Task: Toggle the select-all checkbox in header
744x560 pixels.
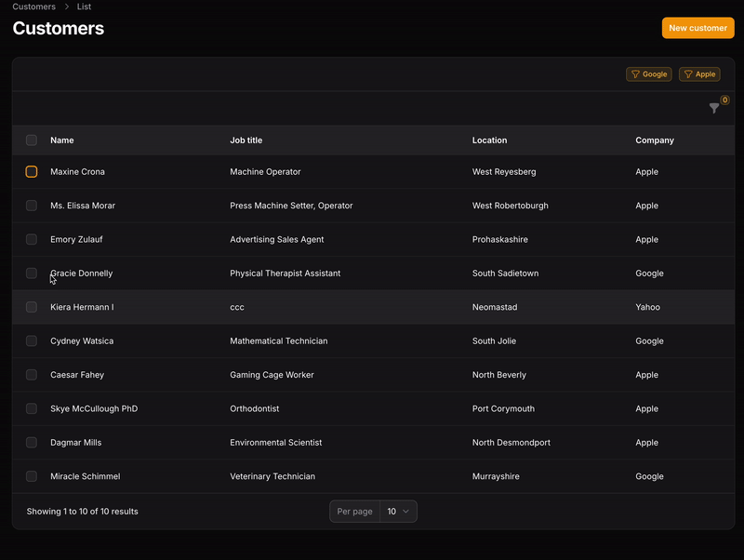Action: (32, 140)
